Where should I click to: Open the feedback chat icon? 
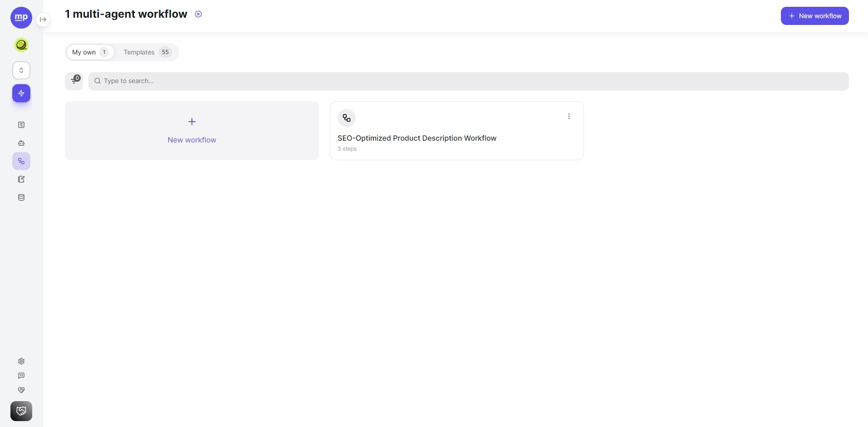[x=21, y=376]
